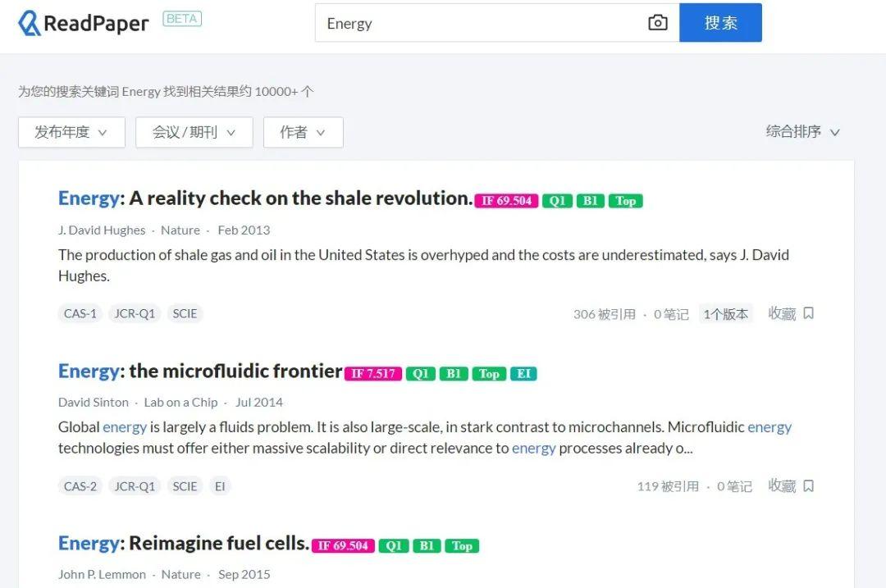
Task: Click the IF 69.504 impact factor badge
Action: [x=506, y=200]
